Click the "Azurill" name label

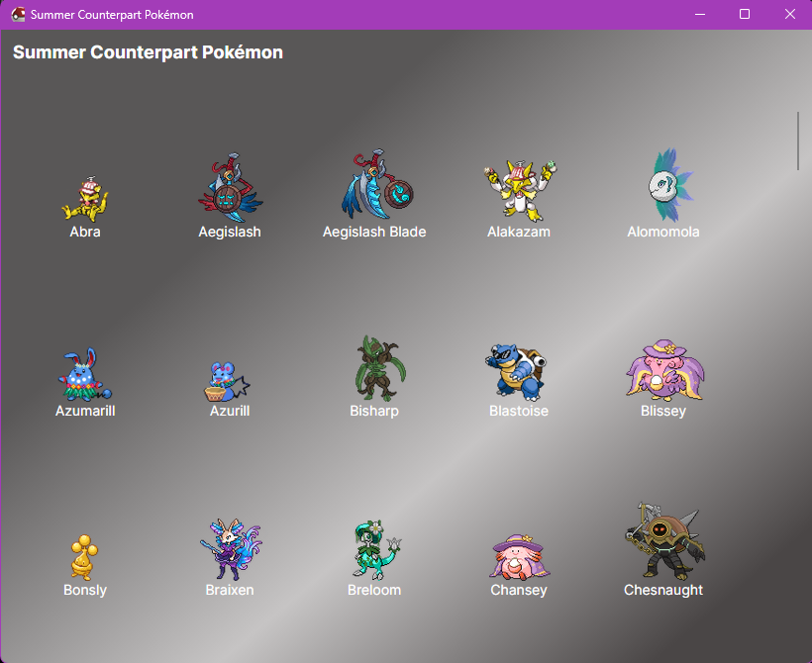tap(230, 411)
